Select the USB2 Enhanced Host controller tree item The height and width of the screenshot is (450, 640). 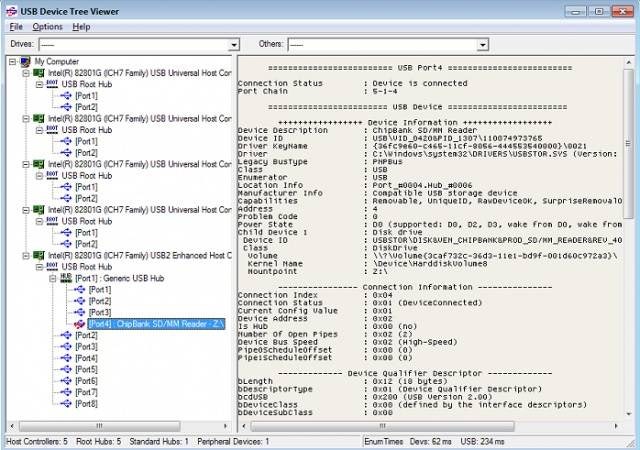point(140,256)
